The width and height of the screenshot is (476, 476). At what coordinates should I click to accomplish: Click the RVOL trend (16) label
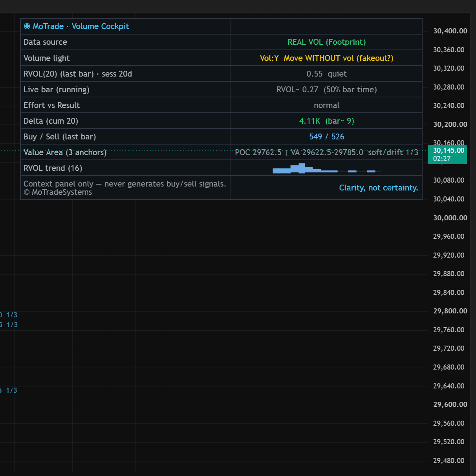coord(53,168)
